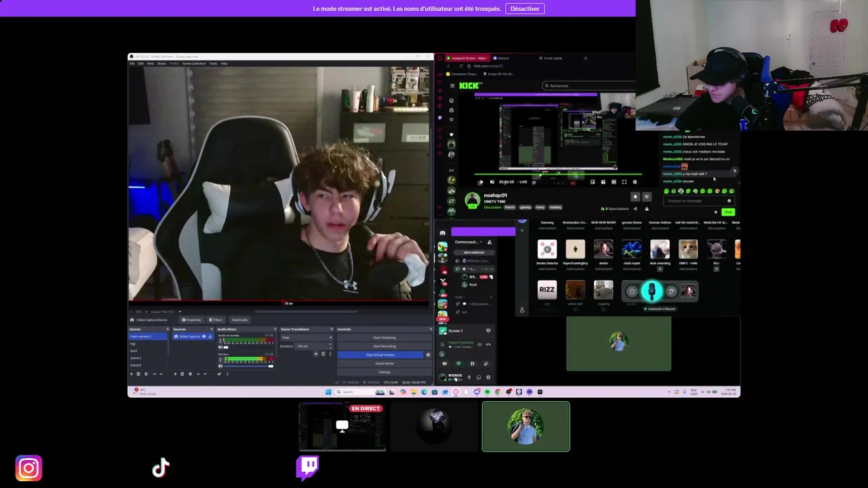Open the Scene Collection menu in OBS

pos(194,64)
